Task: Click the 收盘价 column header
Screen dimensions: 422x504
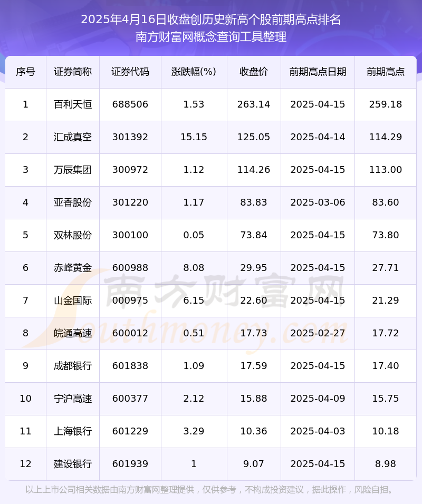Action: pos(254,72)
